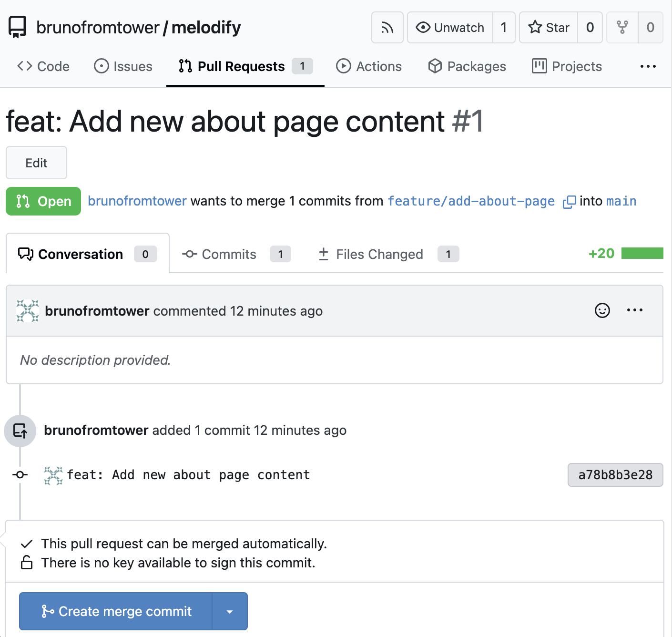The width and height of the screenshot is (672, 637).
Task: Click the commit push icon on the timeline
Action: point(20,431)
